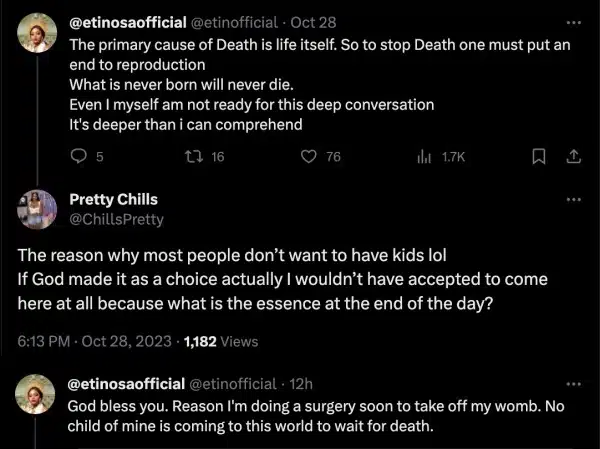Open etinosaofficial avatar on bottom reply
This screenshot has height=449, width=600.
tap(36, 394)
